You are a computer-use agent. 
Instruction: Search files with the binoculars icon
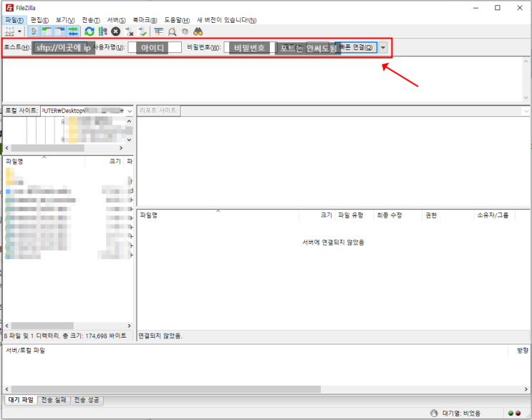pyautogui.click(x=198, y=31)
